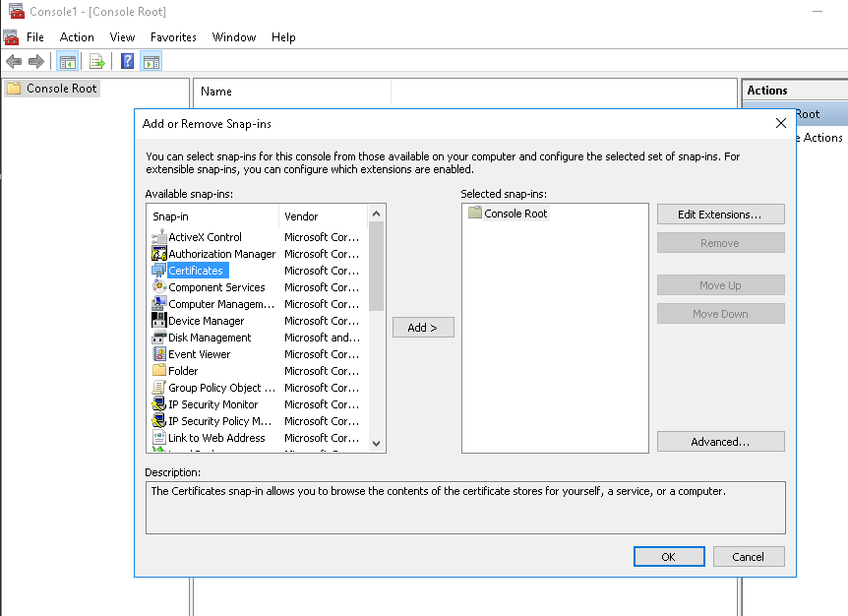Confirm the dialog with OK
The width and height of the screenshot is (848, 616).
[x=669, y=556]
